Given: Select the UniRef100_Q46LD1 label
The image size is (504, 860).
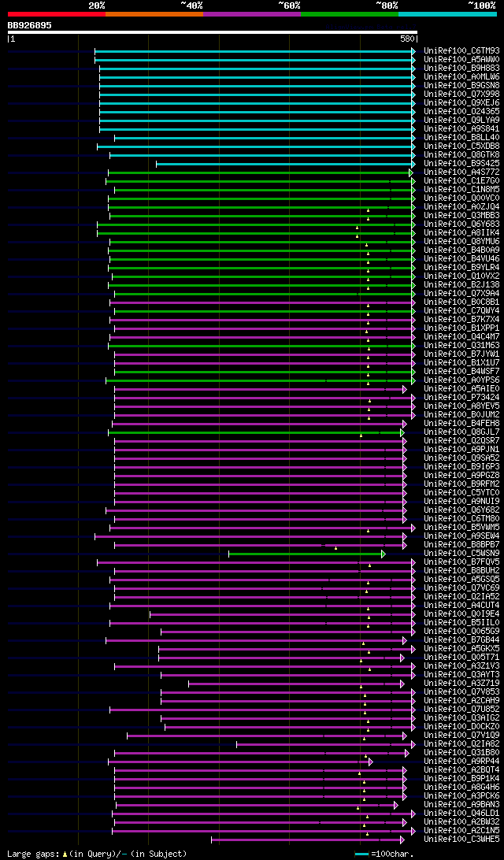Looking at the screenshot, I should click(x=461, y=814).
